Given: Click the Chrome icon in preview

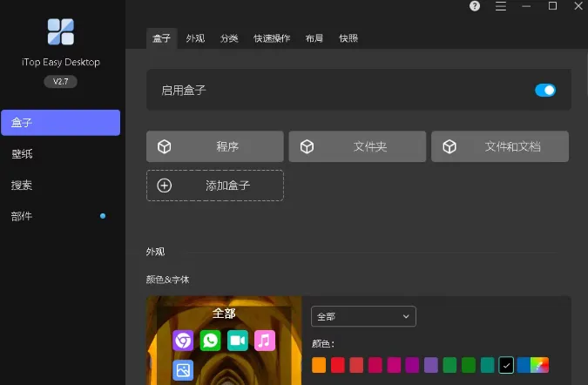Looking at the screenshot, I should coord(183,341).
